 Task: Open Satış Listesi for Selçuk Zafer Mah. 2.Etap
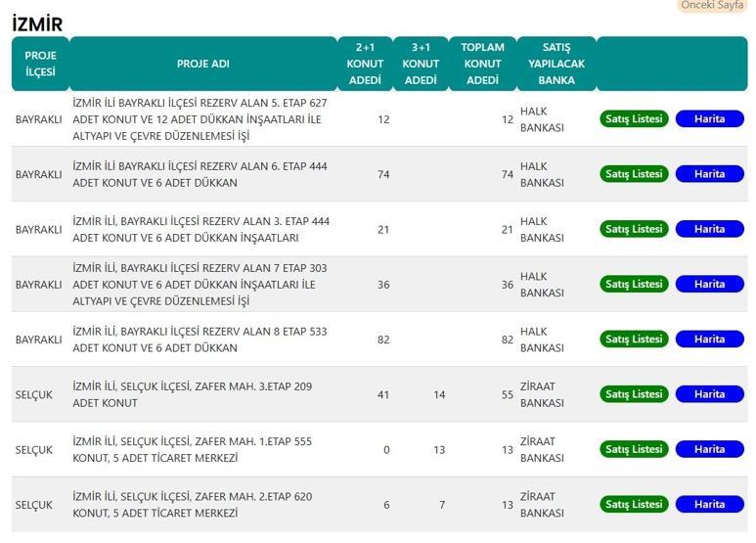[x=634, y=504]
